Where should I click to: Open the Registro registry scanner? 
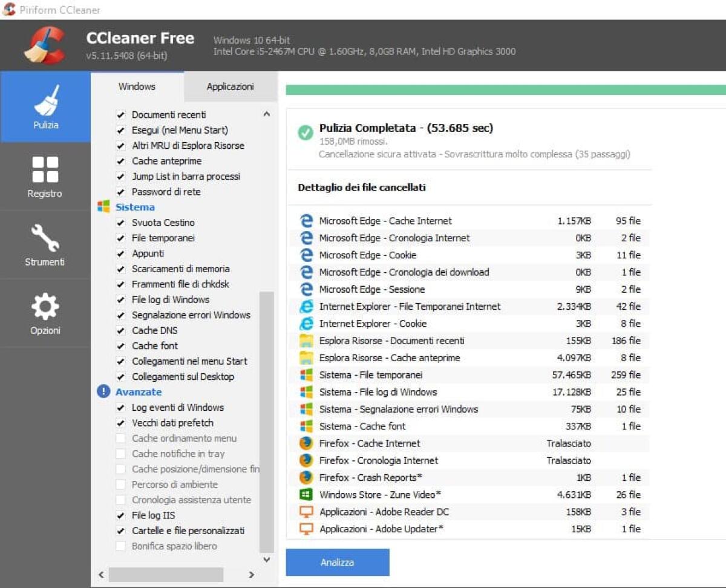(x=45, y=178)
